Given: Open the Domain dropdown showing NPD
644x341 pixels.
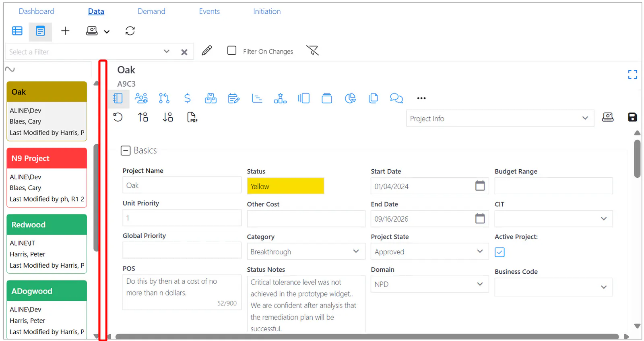Looking at the screenshot, I should click(429, 284).
